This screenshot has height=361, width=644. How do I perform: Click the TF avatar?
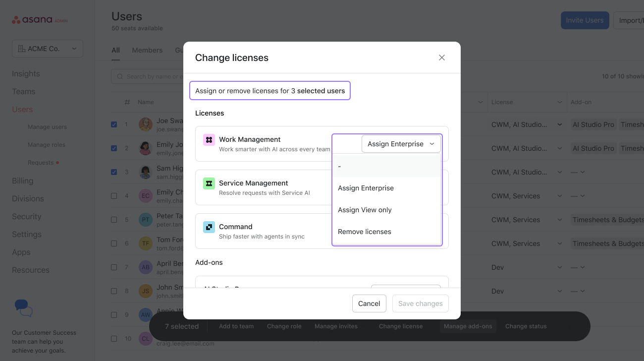point(146,243)
